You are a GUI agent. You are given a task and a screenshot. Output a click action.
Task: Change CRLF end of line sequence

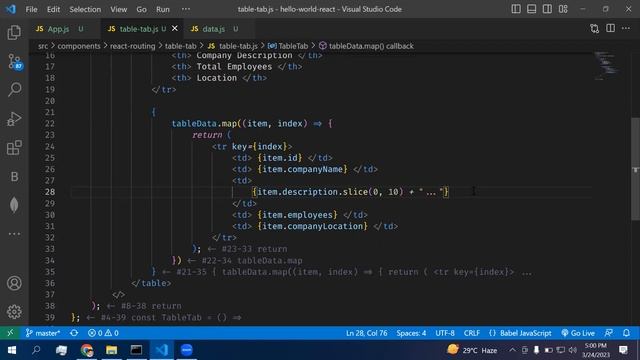click(x=471, y=333)
